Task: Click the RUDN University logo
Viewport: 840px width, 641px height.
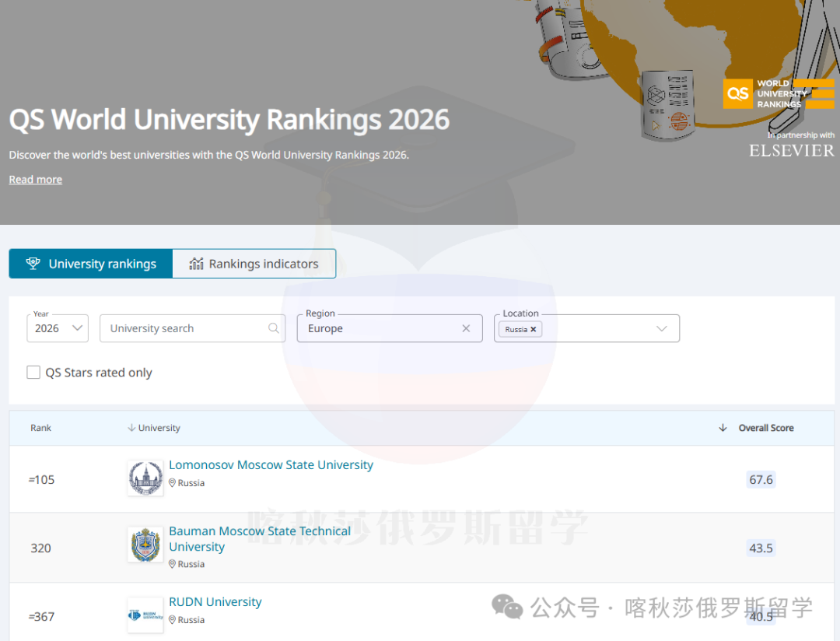Action: [145, 615]
